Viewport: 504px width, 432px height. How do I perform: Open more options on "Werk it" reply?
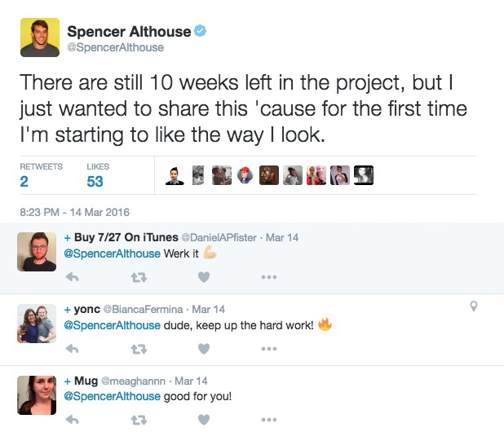(269, 277)
